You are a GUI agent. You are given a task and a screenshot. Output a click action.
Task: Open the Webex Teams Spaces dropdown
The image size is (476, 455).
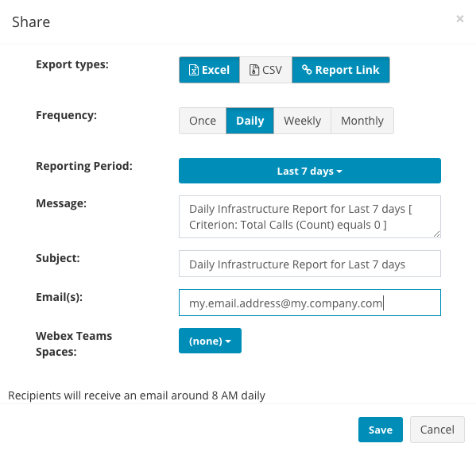coord(210,341)
